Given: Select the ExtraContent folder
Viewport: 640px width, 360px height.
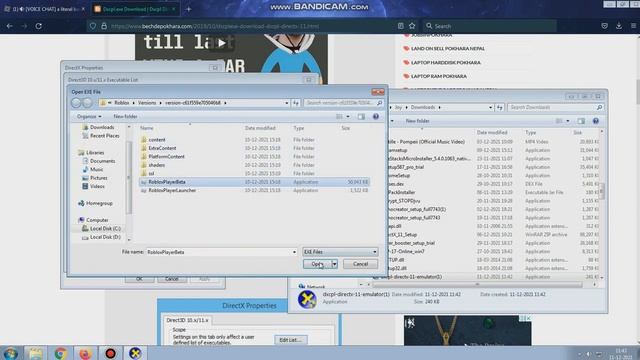Looking at the screenshot, I should [162, 148].
